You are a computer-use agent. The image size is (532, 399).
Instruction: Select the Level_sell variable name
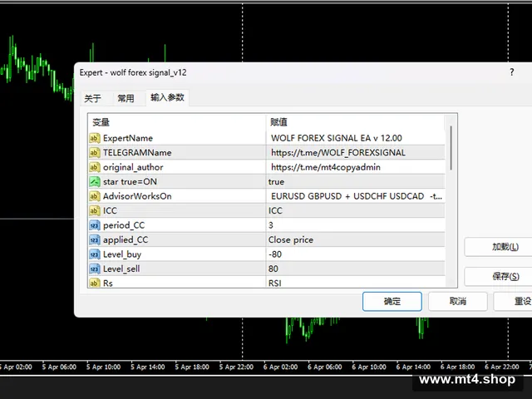pyautogui.click(x=121, y=268)
